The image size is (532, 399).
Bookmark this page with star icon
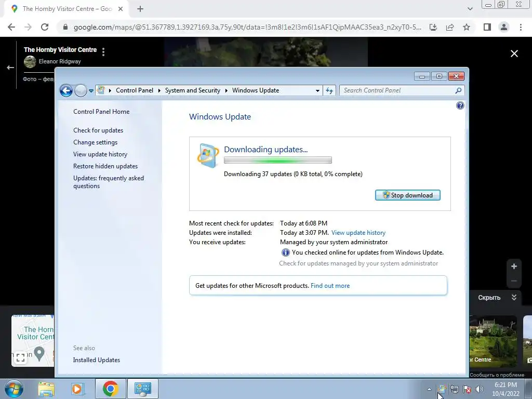(467, 27)
